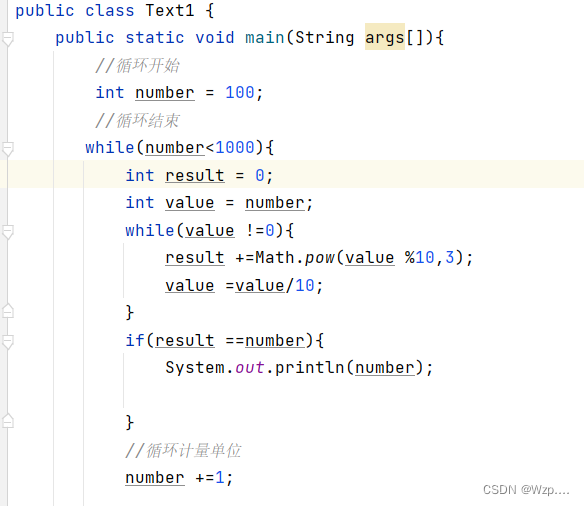Image resolution: width=584 pixels, height=506 pixels.
Task: Place the cursor on the main method name
Action: coord(265,38)
